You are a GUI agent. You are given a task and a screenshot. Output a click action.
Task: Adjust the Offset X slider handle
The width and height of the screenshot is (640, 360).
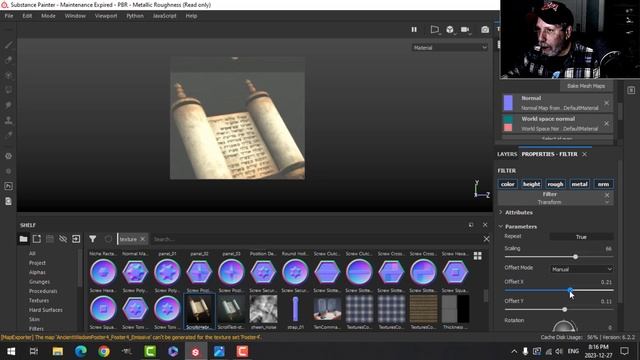coord(570,290)
